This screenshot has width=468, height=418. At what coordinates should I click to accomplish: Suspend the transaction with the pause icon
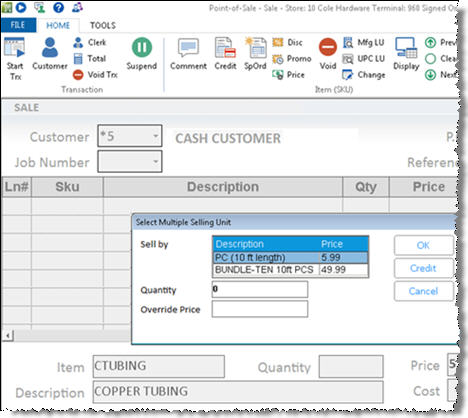point(142,54)
